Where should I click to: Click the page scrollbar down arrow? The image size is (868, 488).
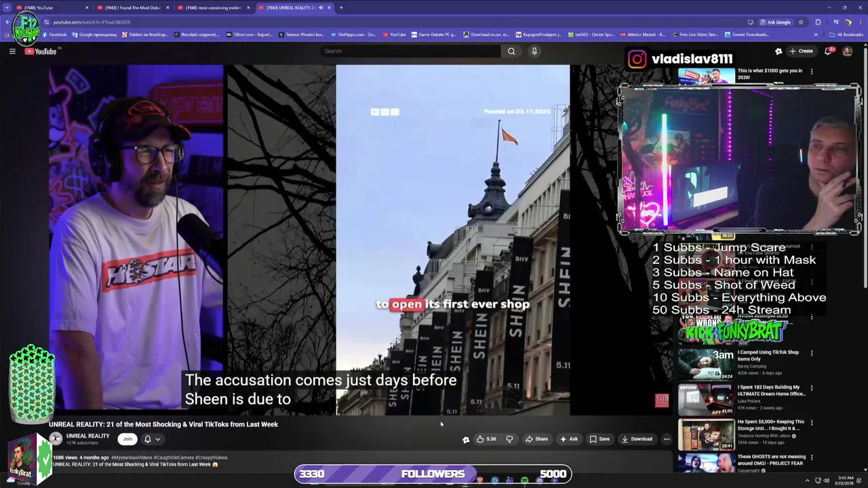(865, 469)
